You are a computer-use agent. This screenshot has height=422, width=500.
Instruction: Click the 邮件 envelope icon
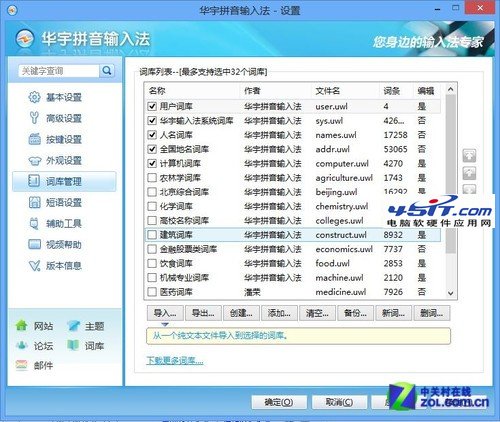click(22, 365)
